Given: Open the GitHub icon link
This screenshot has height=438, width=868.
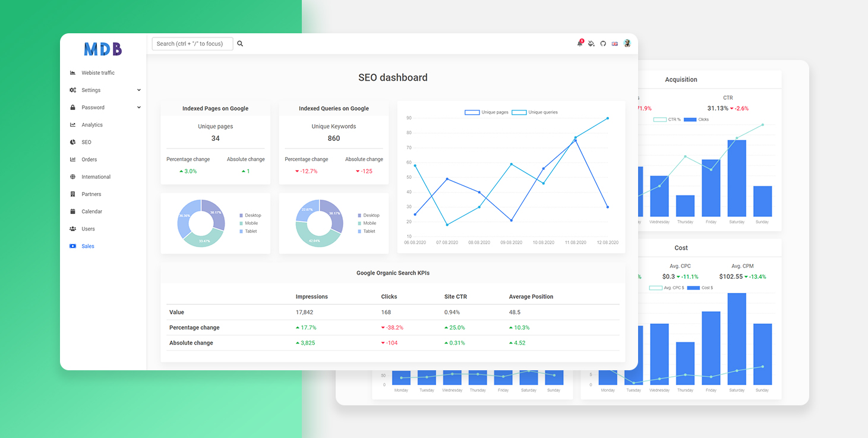Looking at the screenshot, I should (x=603, y=43).
